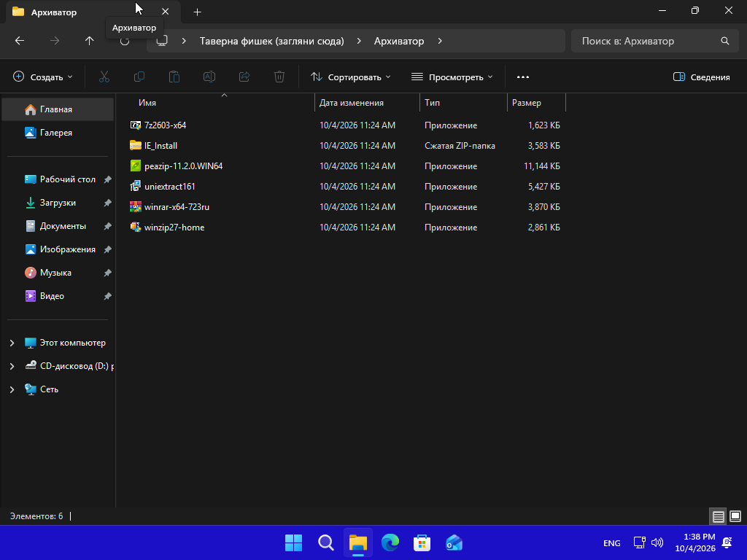Open the Просмотреть dropdown
This screenshot has height=560, width=747.
coord(452,77)
